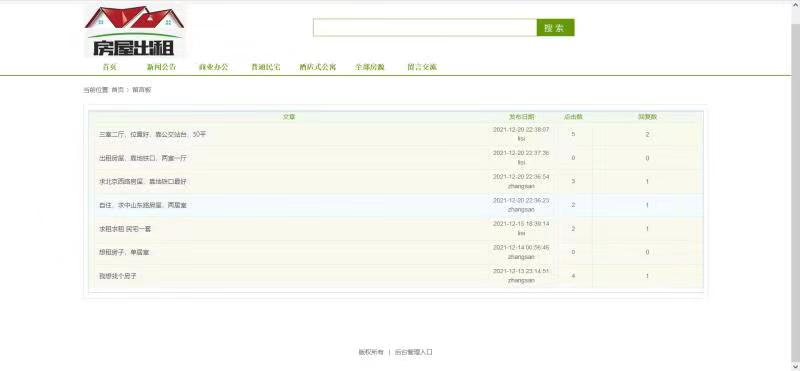Click date 2021-12-14 00:56:45
This screenshot has height=371, width=800.
[x=521, y=248]
